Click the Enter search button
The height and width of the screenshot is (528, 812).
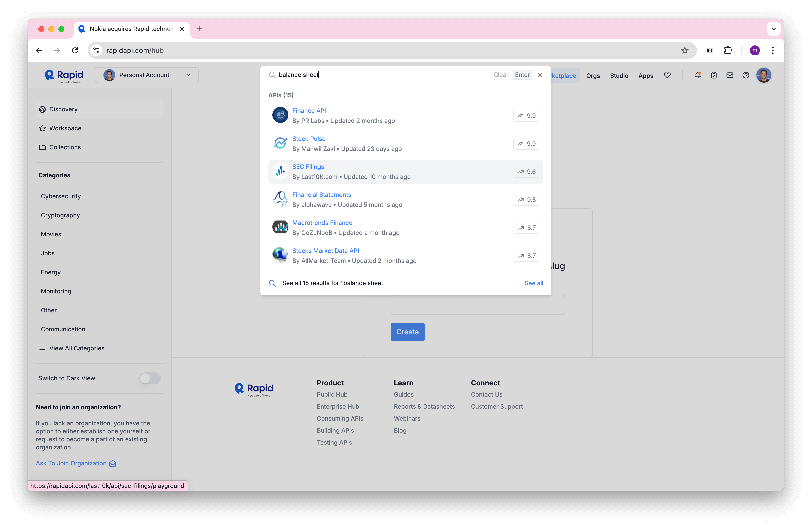522,75
